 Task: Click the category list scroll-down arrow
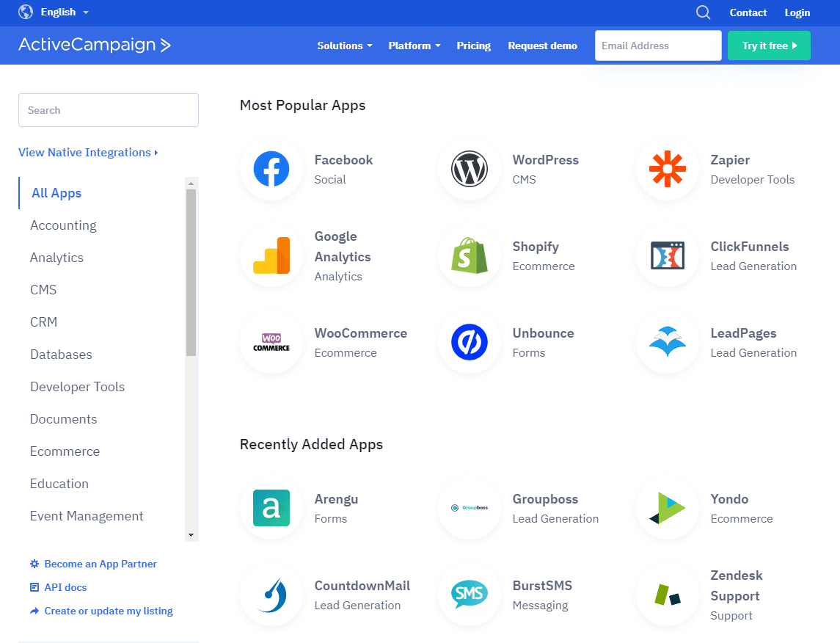pos(191,535)
